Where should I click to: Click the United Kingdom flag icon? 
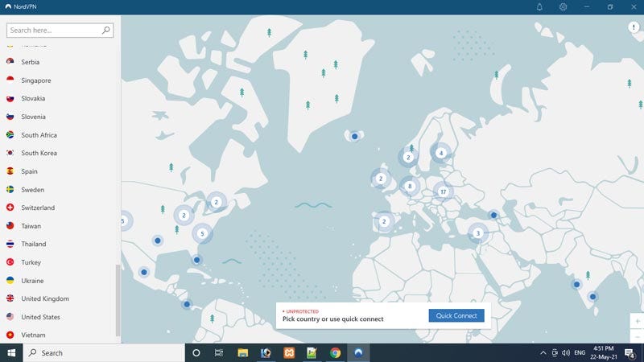tap(10, 298)
